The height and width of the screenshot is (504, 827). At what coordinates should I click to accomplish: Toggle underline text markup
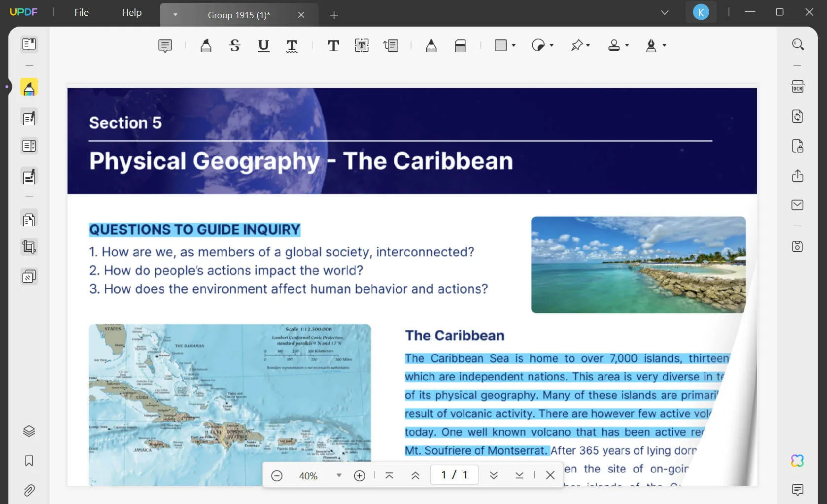(263, 45)
